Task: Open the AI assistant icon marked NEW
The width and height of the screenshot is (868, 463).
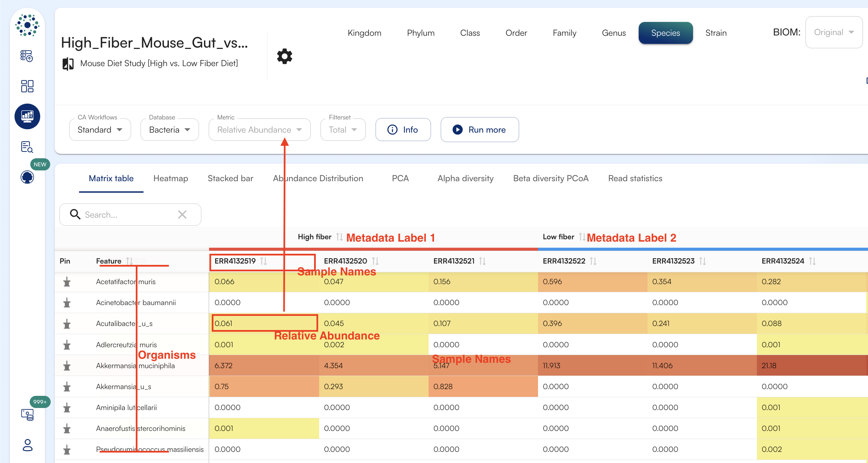Action: pos(27,177)
